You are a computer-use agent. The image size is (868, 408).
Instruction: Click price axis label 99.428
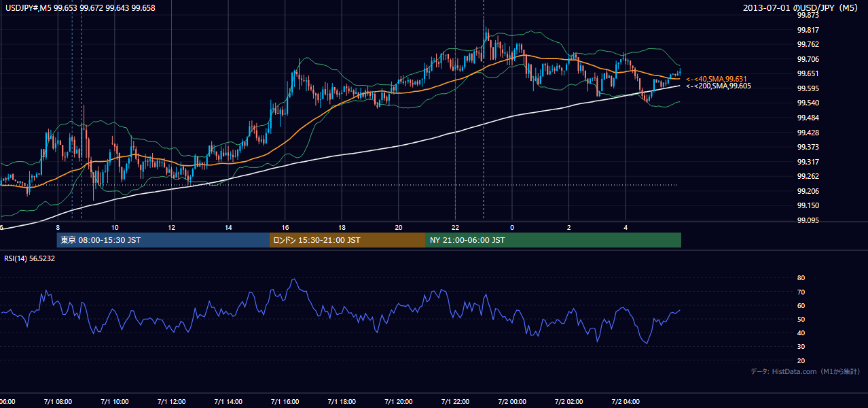808,133
